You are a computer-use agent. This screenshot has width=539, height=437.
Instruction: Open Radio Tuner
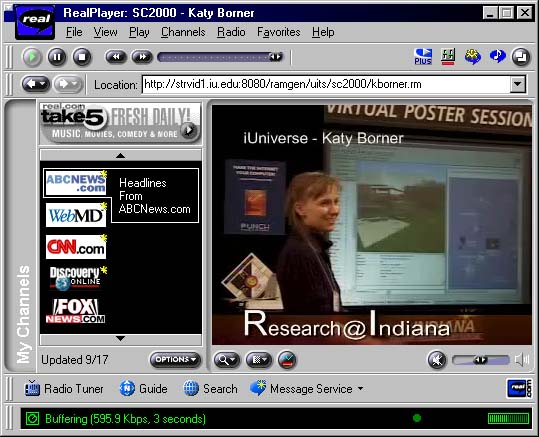[x=64, y=389]
